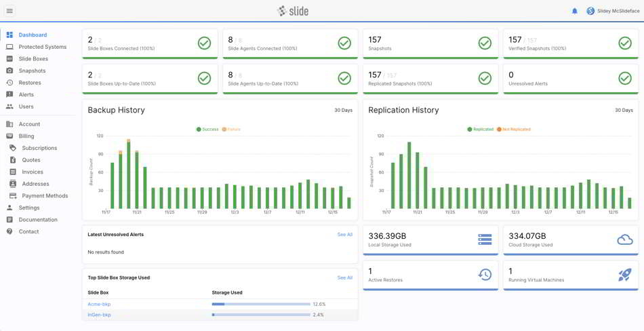This screenshot has height=331, width=644.
Task: Open the Slidey McSlideface user avatar
Action: coord(590,11)
